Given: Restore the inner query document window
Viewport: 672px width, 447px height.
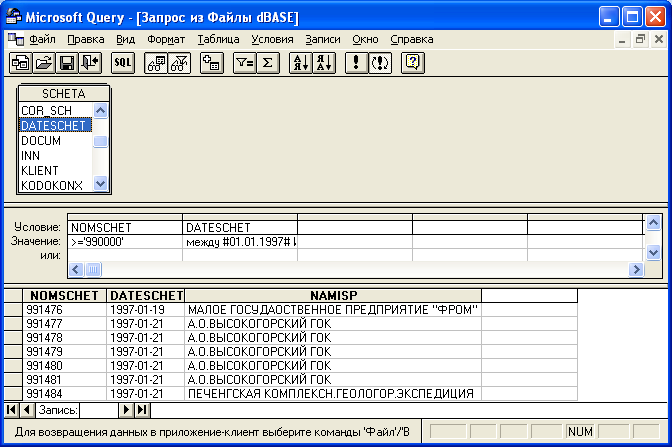Looking at the screenshot, I should (640, 39).
